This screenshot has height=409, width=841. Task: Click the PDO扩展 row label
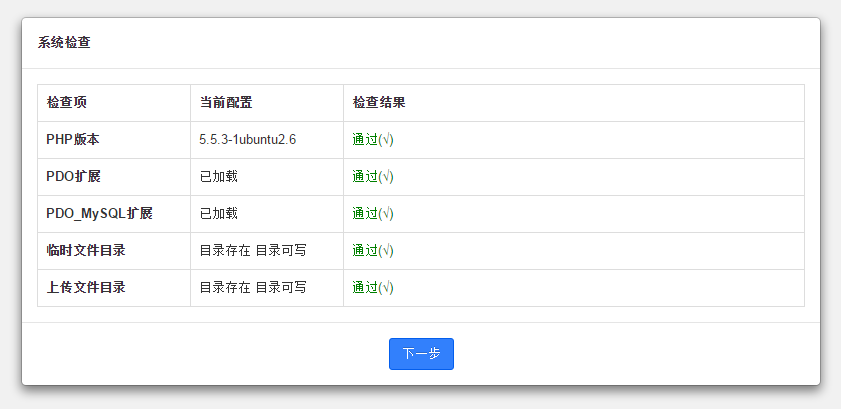74,177
